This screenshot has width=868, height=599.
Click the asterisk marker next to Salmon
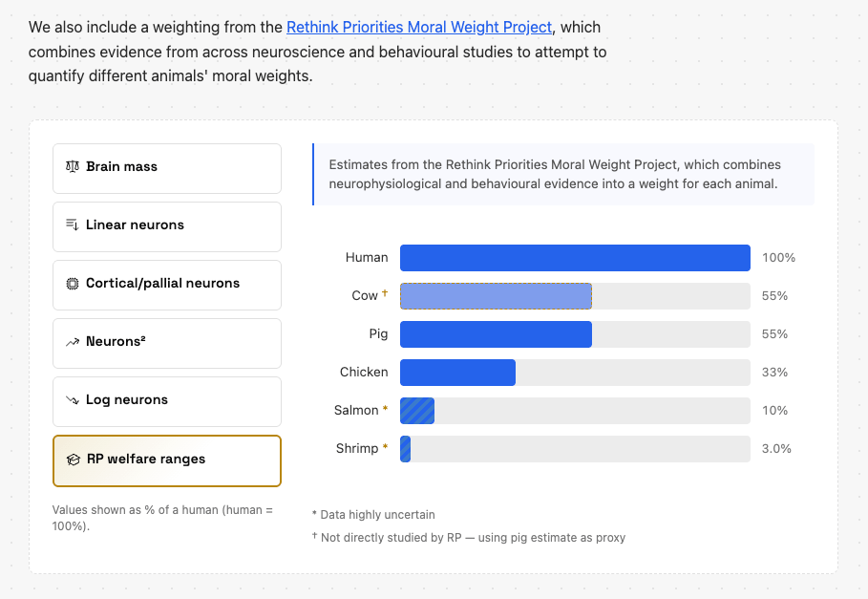[385, 409]
